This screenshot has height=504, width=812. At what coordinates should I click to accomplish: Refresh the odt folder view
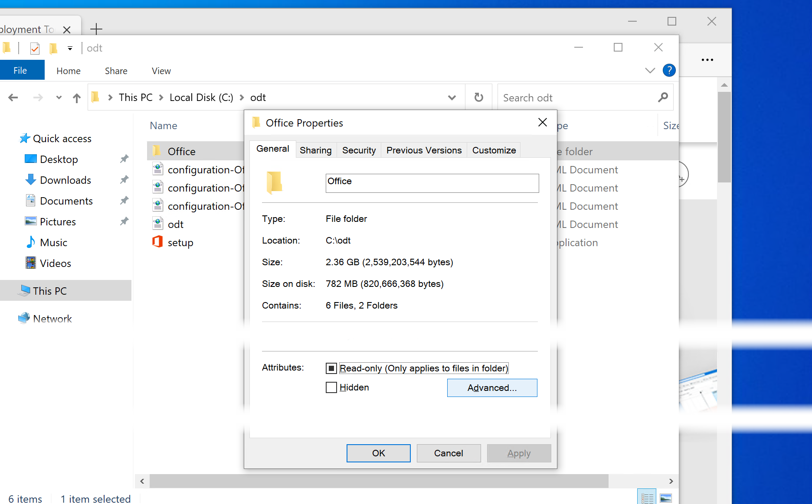click(x=478, y=97)
